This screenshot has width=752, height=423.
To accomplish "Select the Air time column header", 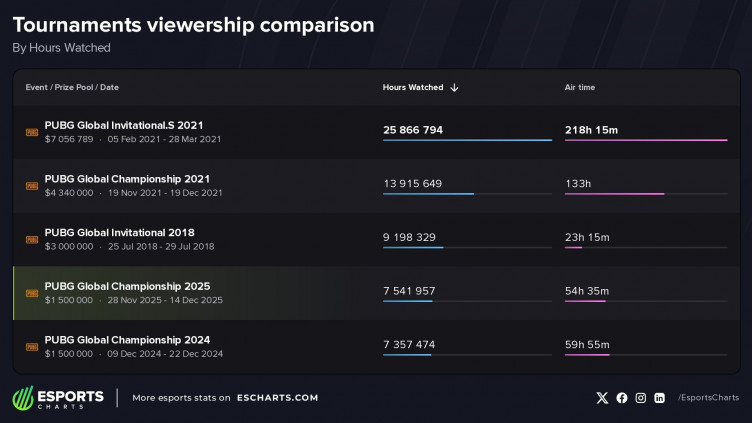I will click(579, 88).
